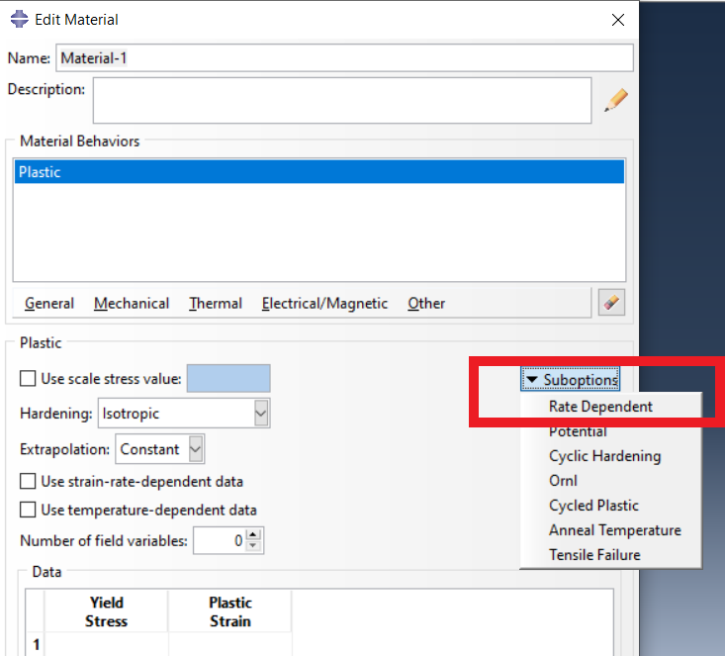Viewport: 725px width, 656px height.
Task: Toggle Use strain-rate-dependent data checkbox
Action: (x=28, y=482)
